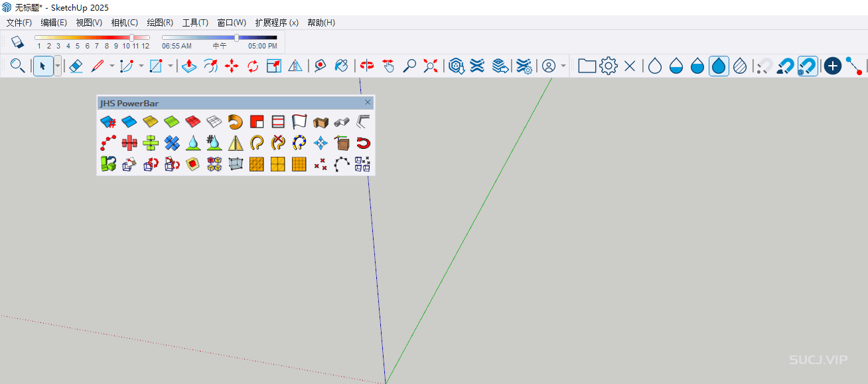The width and height of the screenshot is (868, 384).
Task: Select the Rotate tool
Action: (x=253, y=66)
